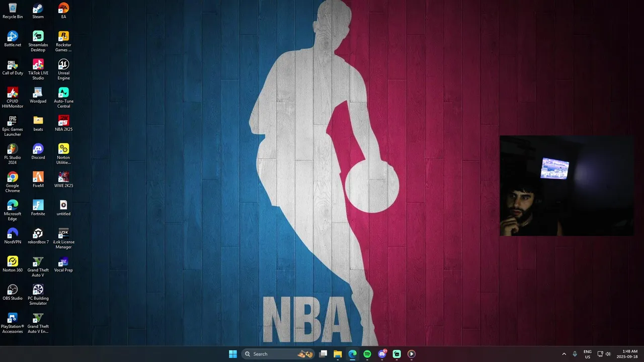644x362 pixels.
Task: Select Grand Theft Auto V icon next to Norton 360
Action: pyautogui.click(x=38, y=266)
